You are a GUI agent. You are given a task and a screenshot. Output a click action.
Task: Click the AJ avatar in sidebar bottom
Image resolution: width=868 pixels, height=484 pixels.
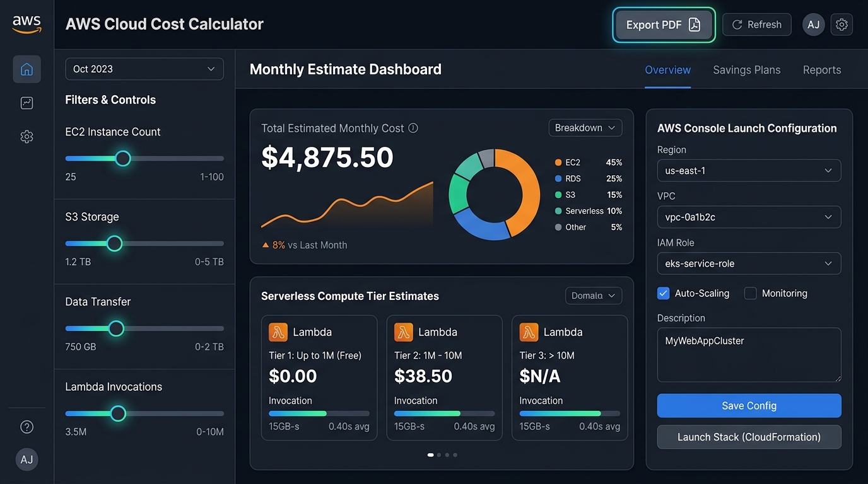[x=26, y=459]
